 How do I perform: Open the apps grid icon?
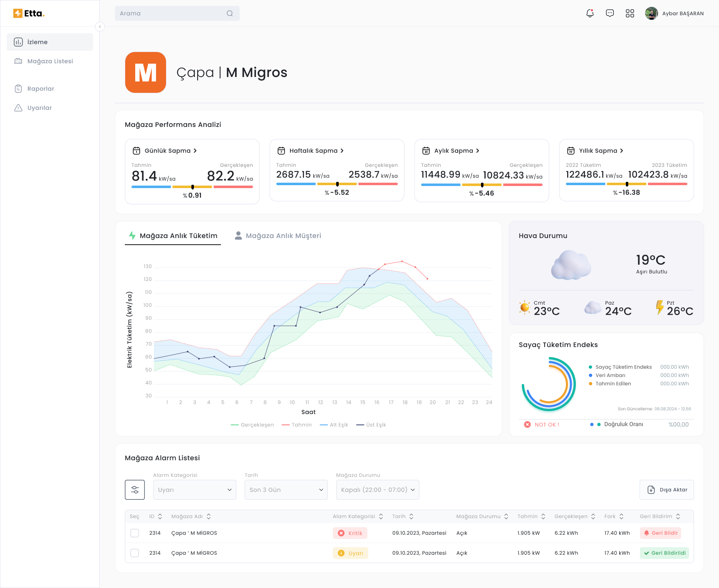[x=630, y=13]
